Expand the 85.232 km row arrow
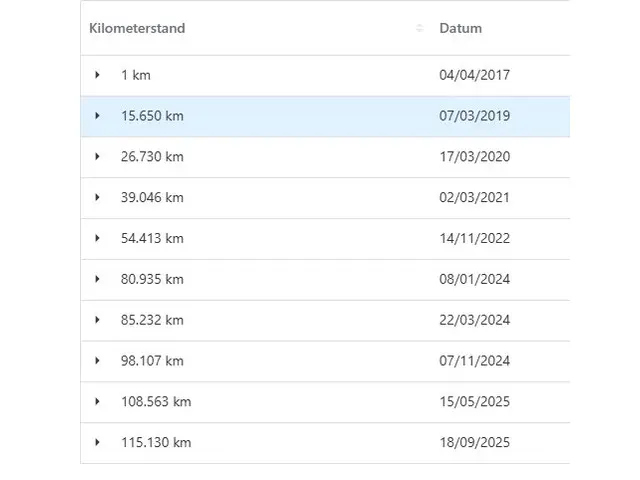The image size is (640, 480). pyautogui.click(x=98, y=320)
